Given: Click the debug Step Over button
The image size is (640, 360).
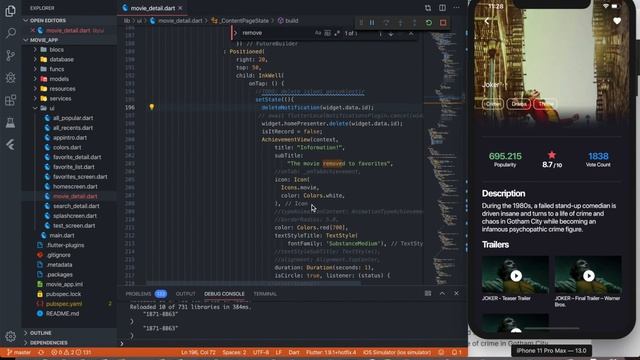Looking at the screenshot, I should click(x=386, y=22).
